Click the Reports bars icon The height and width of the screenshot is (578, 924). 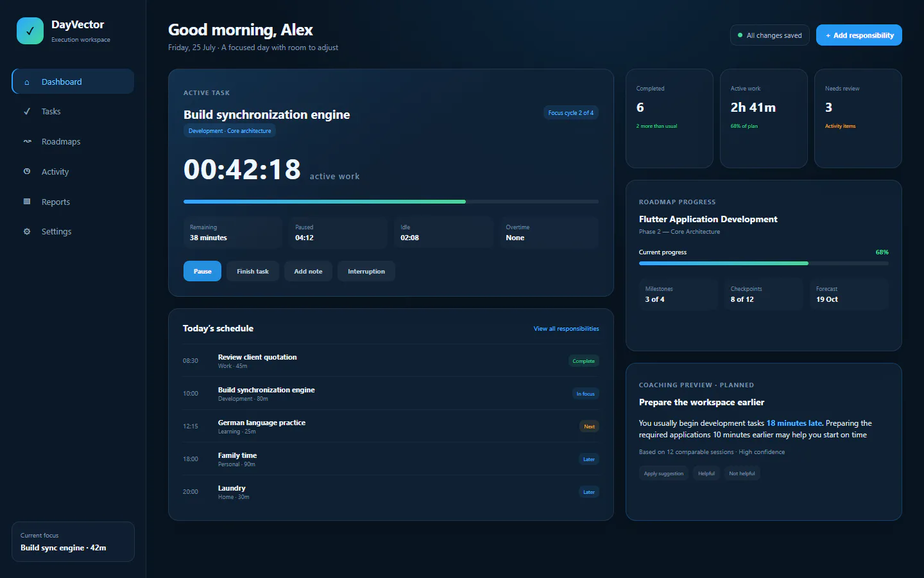27,202
